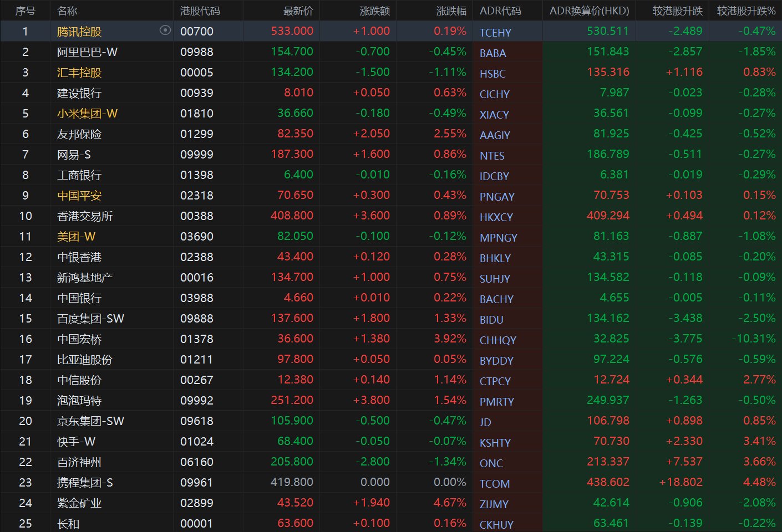Click stock code 09888 for 百度集团-SW

(196, 319)
